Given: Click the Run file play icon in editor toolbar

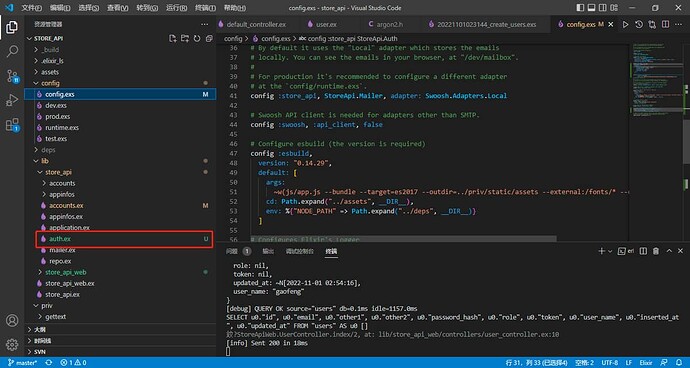Looking at the screenshot, I should pos(625,25).
